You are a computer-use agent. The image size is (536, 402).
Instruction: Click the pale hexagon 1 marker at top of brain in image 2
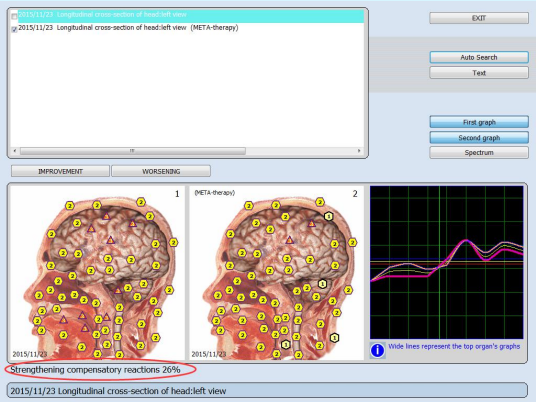click(329, 216)
